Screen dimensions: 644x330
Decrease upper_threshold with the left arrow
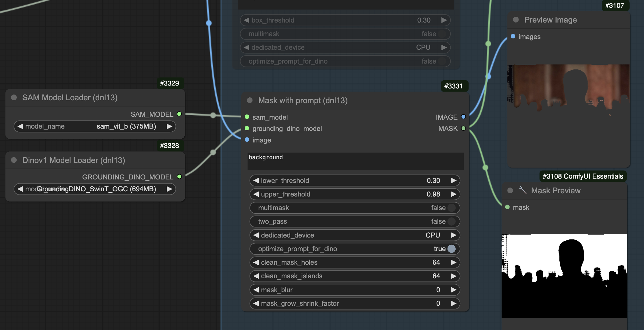point(256,194)
